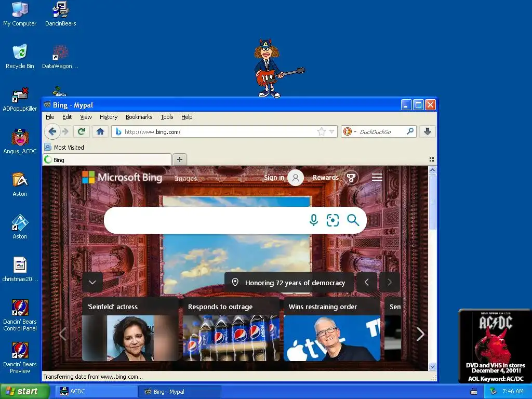The height and width of the screenshot is (399, 532).
Task: Click the browser Forward arrow
Action: (65, 131)
